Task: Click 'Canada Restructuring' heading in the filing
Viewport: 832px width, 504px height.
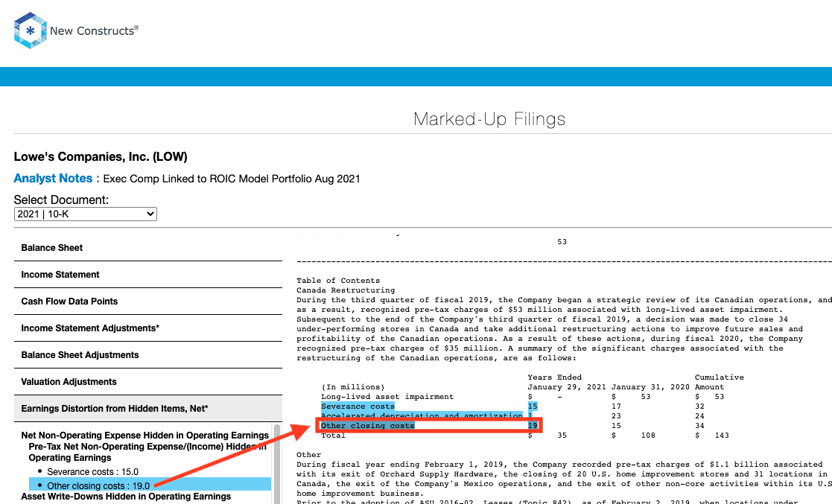Action: pyautogui.click(x=346, y=290)
